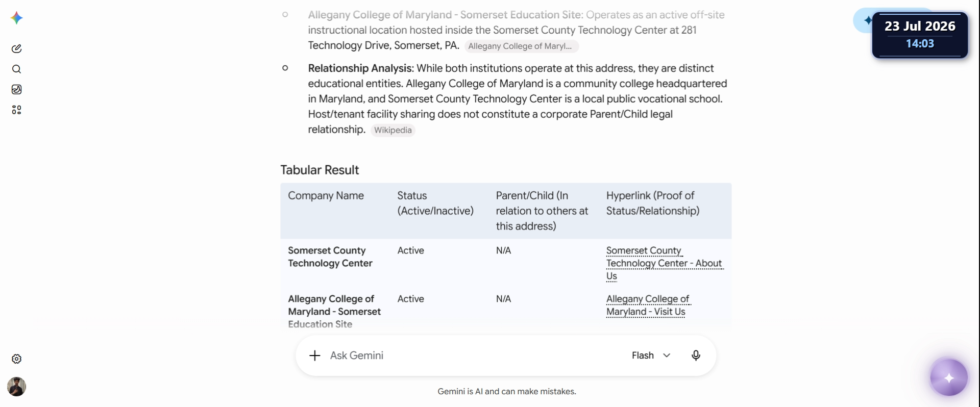The width and height of the screenshot is (980, 407).
Task: Click the chevron next to Flash
Action: click(667, 355)
